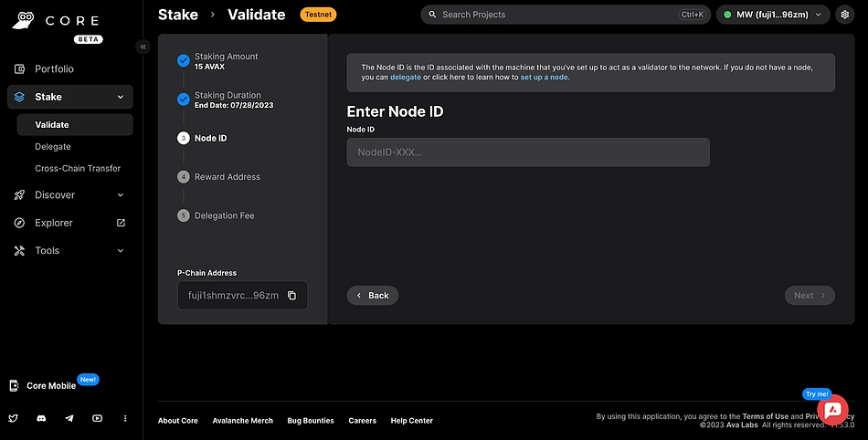Open the Telegram channel icon
This screenshot has width=868, height=440.
[x=69, y=418]
